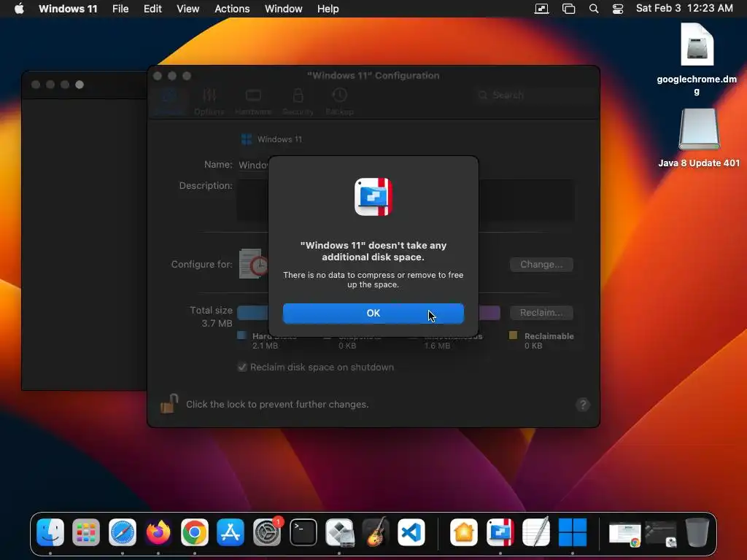Image resolution: width=747 pixels, height=560 pixels.
Task: Click the Parallels icon in the dialog
Action: click(x=373, y=197)
